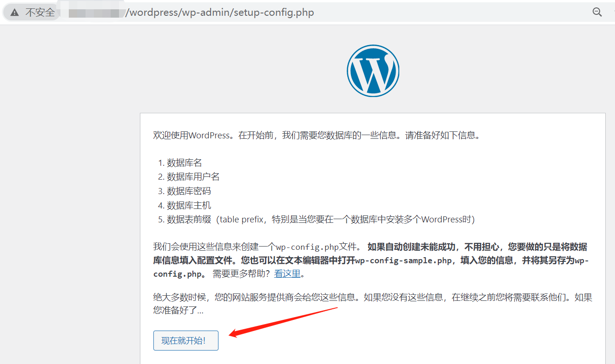Click the wp-config.php文件 text in paragraph
This screenshot has height=364, width=615.
click(x=317, y=247)
